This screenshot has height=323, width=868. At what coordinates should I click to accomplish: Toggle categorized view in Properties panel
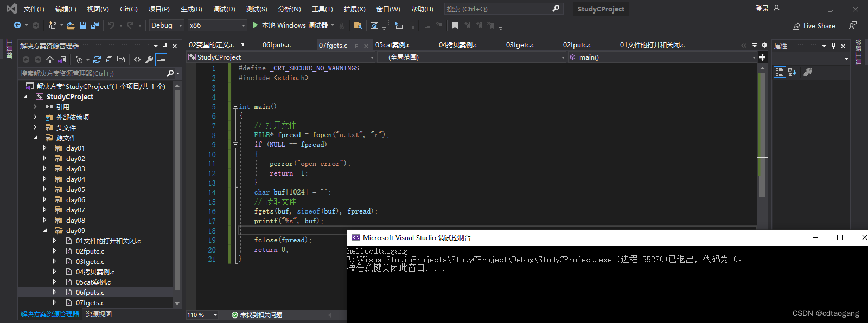[x=780, y=72]
